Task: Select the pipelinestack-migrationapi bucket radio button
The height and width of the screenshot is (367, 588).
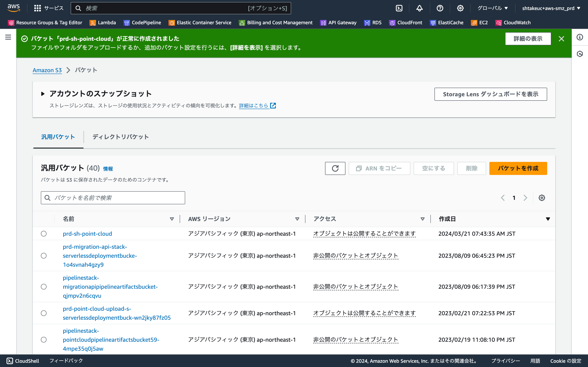Action: coord(44,287)
